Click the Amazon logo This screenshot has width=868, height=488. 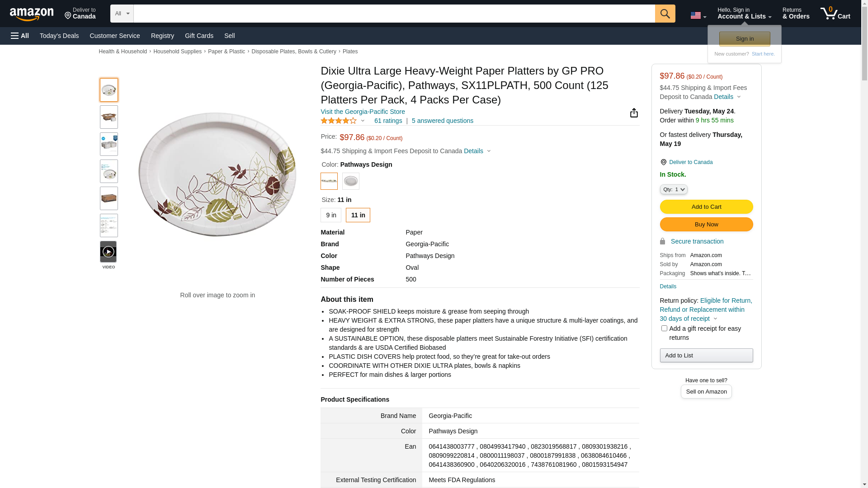click(x=32, y=14)
